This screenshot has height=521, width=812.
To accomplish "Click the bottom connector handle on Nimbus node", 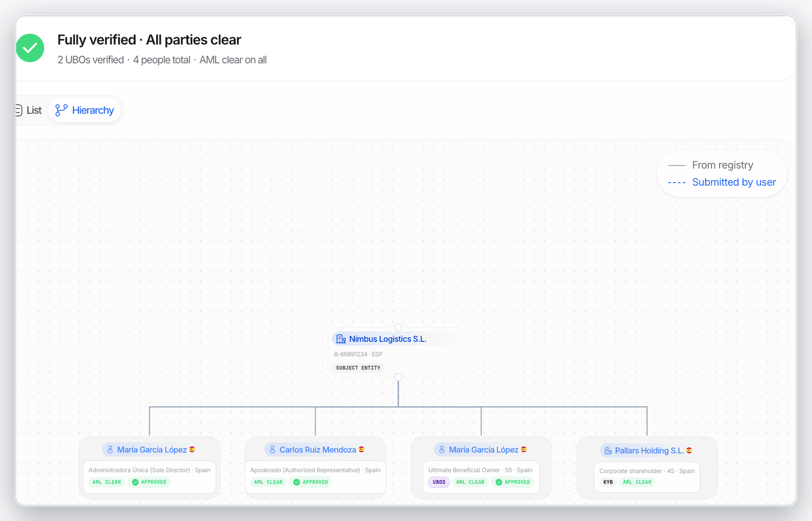I will 398,377.
